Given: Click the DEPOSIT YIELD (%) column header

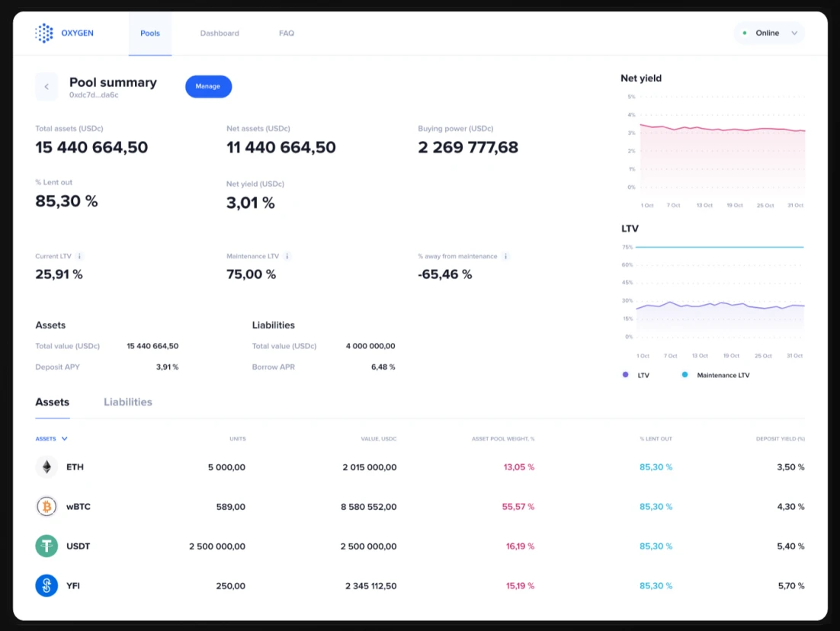Looking at the screenshot, I should coord(781,439).
